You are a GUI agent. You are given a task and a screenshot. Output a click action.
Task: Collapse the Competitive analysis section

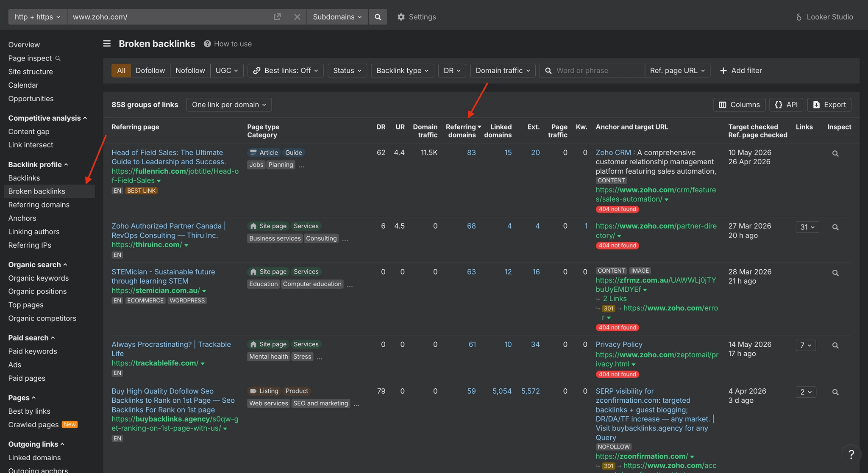47,118
